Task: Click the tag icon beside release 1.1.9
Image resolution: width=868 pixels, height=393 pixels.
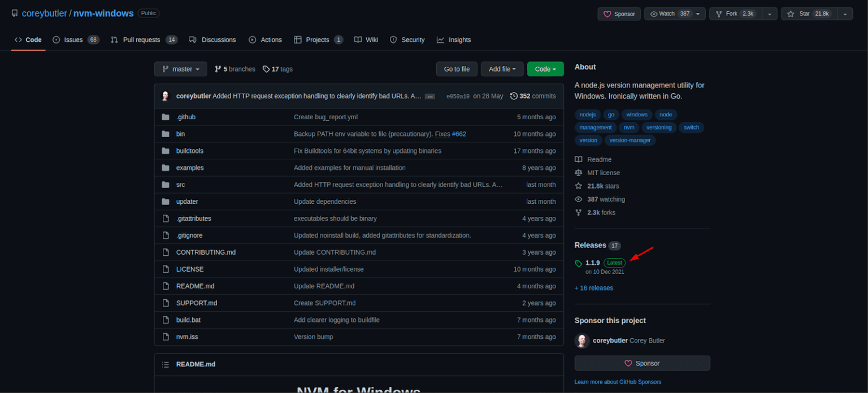Action: [578, 263]
